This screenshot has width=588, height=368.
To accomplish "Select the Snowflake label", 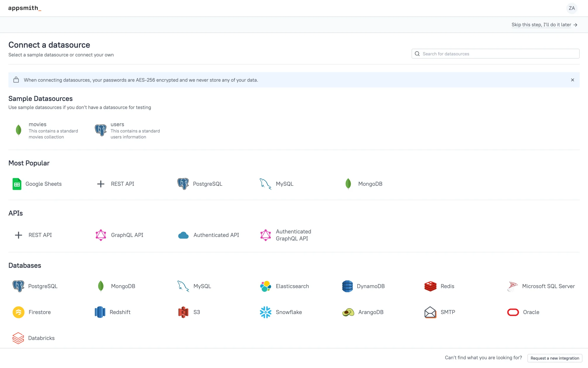I will click(289, 312).
